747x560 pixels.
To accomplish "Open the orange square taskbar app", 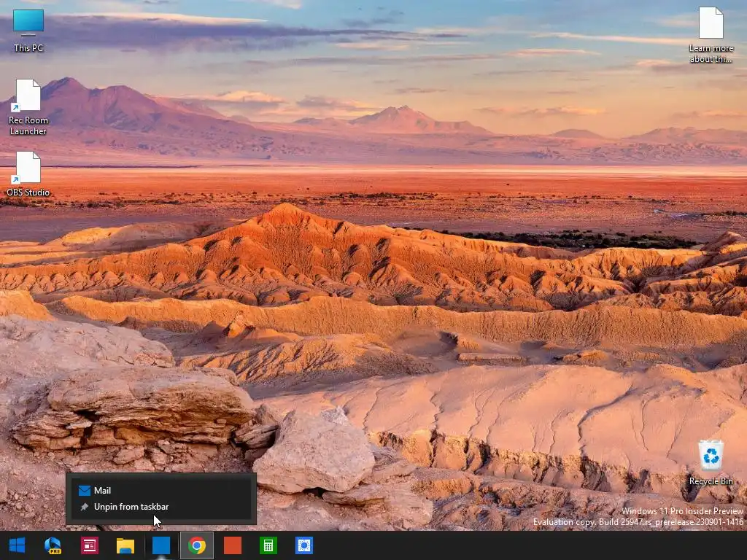I will tap(233, 545).
